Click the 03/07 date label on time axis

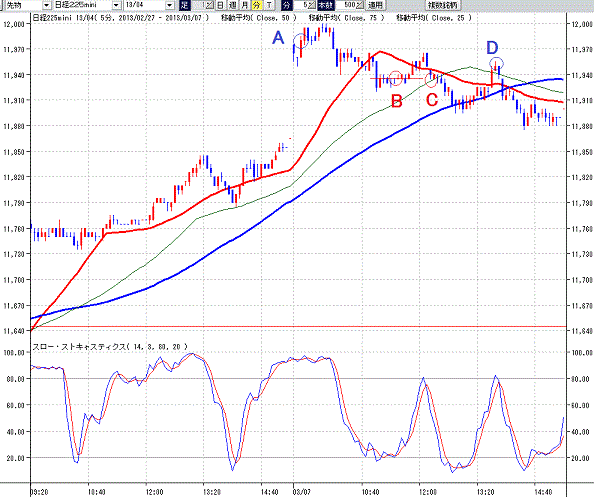point(302,492)
